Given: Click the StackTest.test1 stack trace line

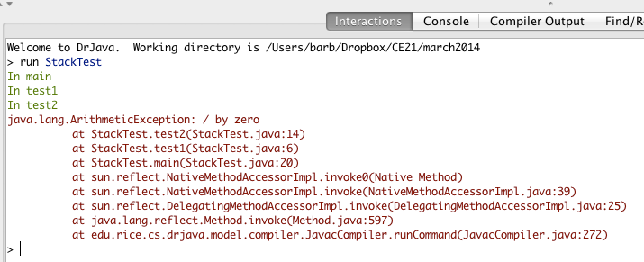Looking at the screenshot, I should click(x=186, y=149).
